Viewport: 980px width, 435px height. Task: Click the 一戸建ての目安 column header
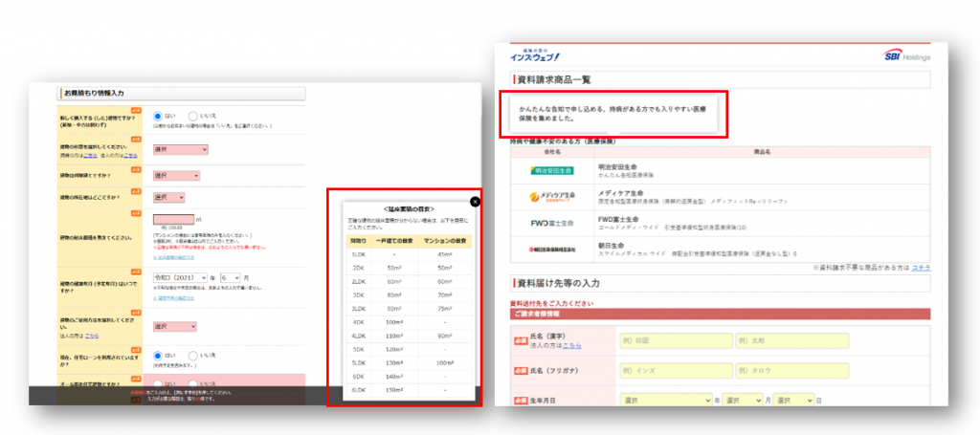394,241
